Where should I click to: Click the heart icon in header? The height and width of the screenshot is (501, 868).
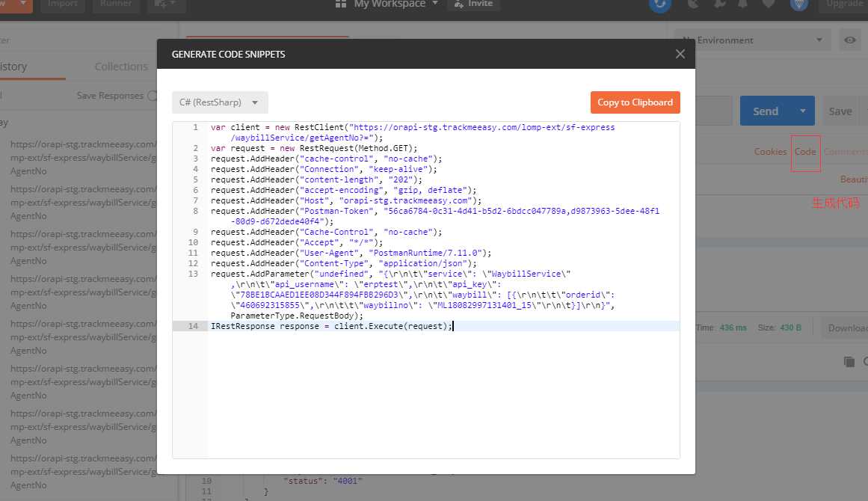pyautogui.click(x=769, y=4)
